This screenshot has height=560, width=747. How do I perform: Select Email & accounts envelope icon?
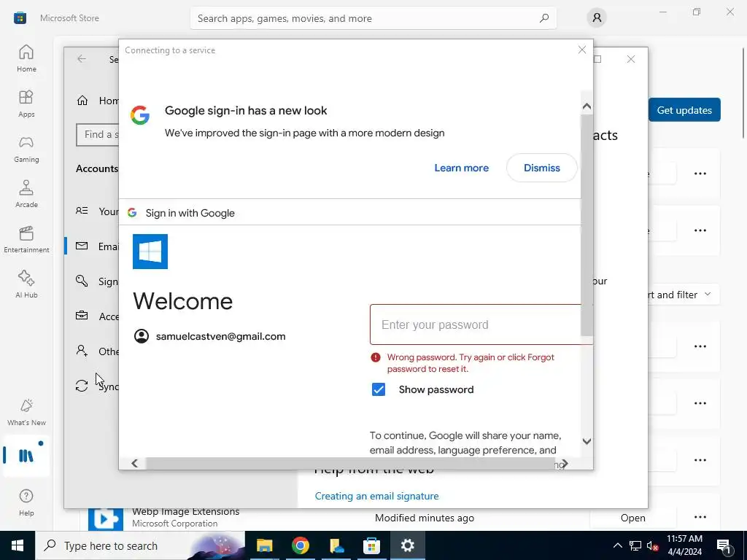point(82,246)
